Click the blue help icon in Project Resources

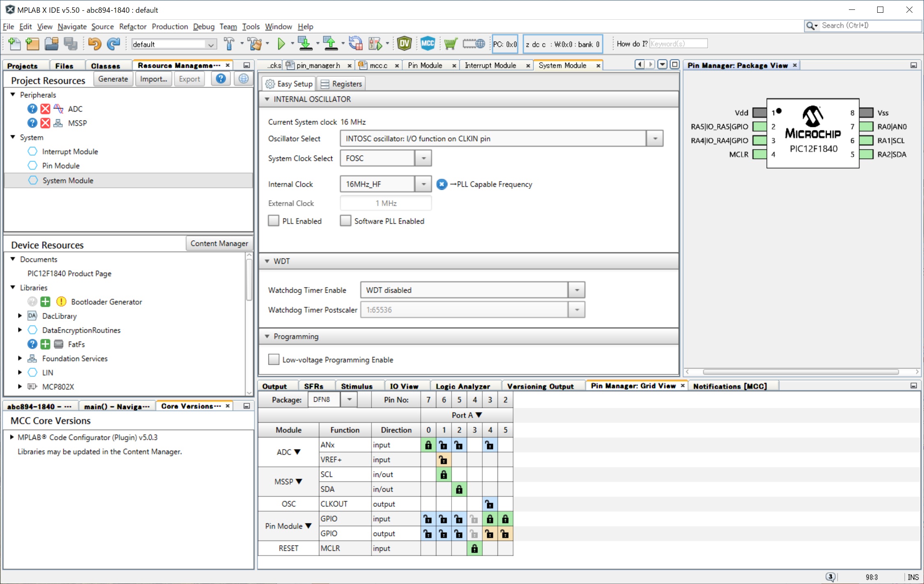tap(221, 78)
